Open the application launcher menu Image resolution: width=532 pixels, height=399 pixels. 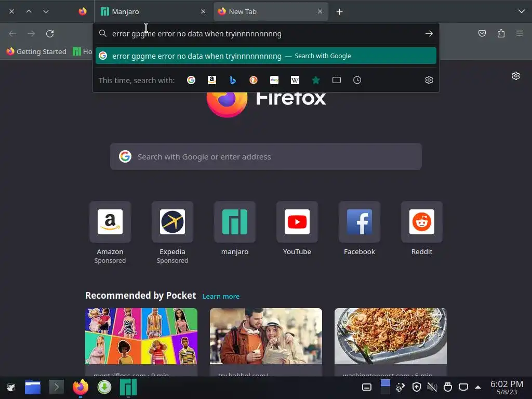11,387
